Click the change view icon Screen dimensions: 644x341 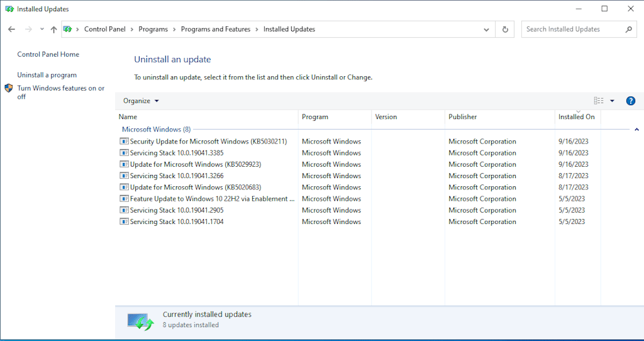point(599,101)
